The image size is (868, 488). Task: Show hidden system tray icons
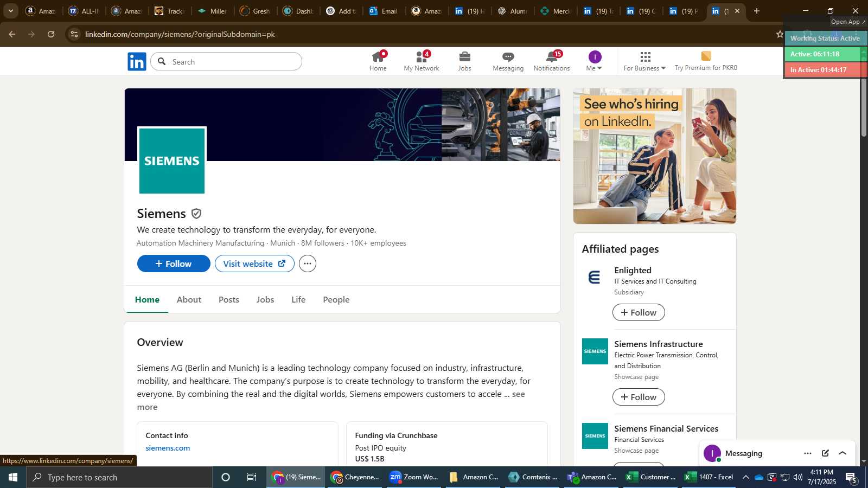point(745,477)
